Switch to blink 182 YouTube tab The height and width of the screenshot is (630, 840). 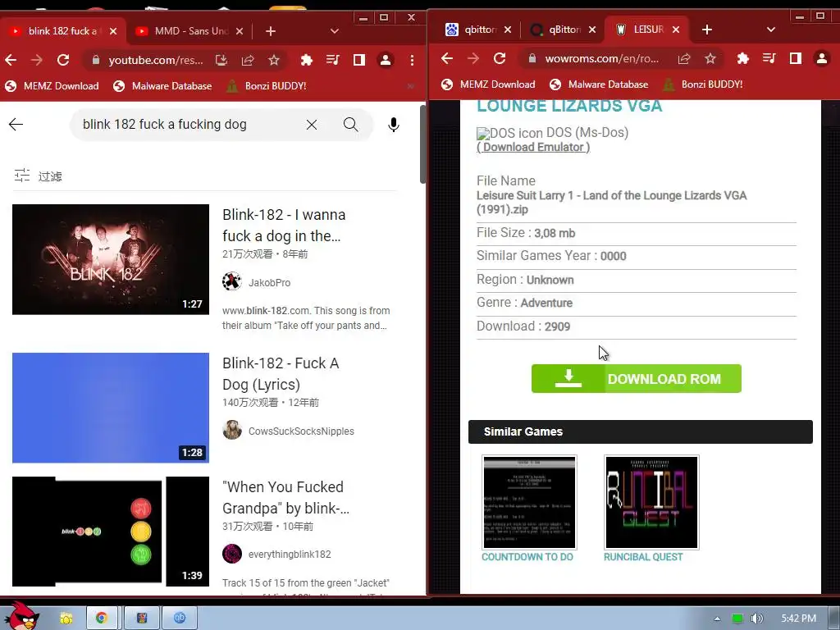coord(62,31)
